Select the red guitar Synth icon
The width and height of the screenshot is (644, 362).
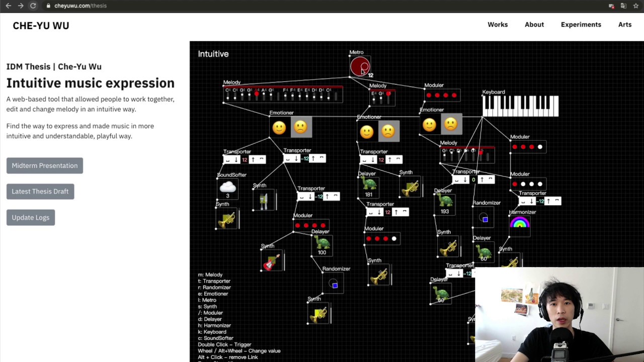coord(271,262)
